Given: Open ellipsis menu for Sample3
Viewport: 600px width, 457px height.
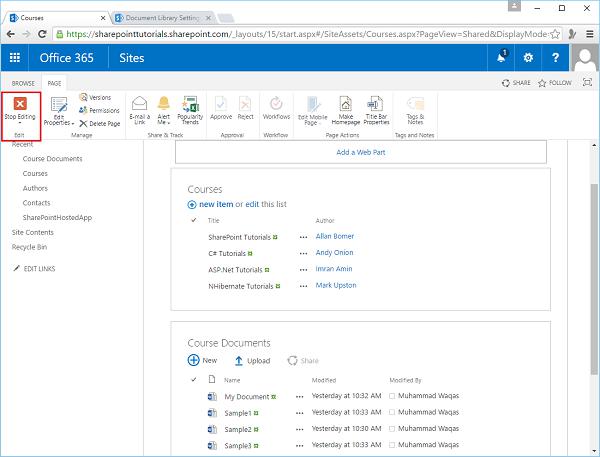Looking at the screenshot, I should (300, 446).
